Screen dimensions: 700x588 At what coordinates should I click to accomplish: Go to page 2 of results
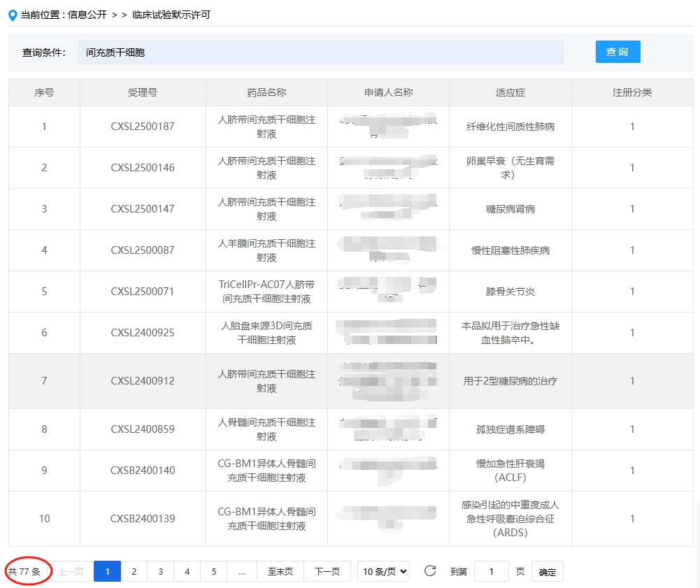coord(134,571)
